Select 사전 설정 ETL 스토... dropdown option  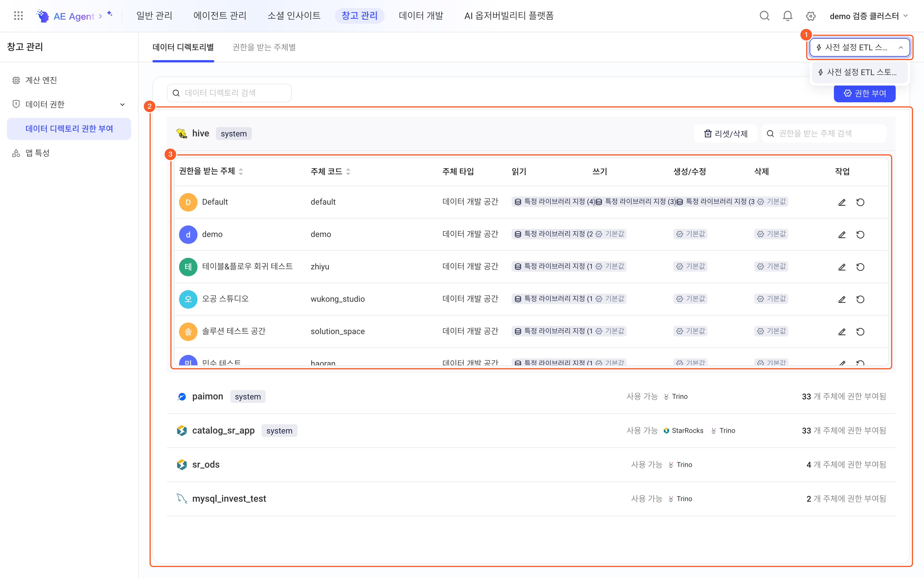(860, 72)
